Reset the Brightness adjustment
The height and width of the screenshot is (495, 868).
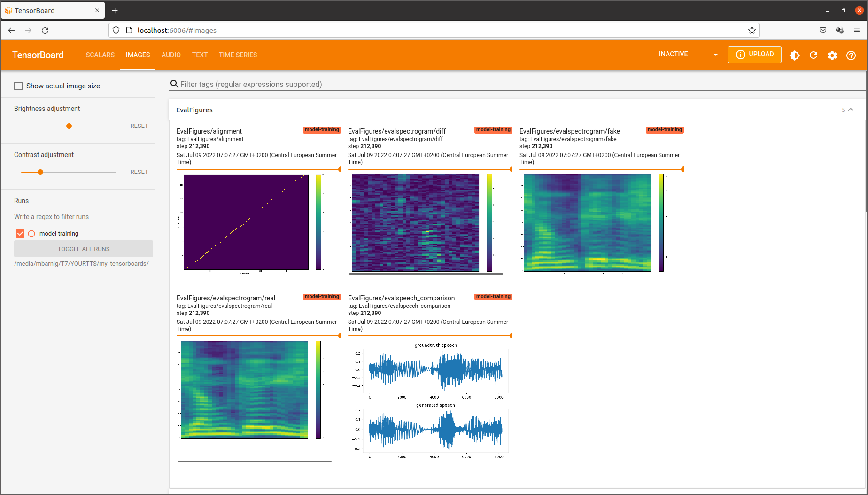click(139, 126)
